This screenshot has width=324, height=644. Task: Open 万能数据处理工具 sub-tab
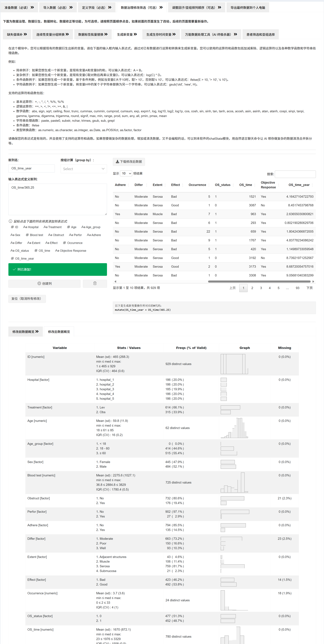click(211, 35)
